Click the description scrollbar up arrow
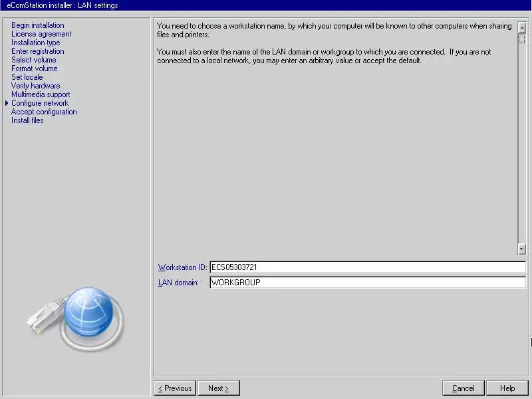Image resolution: width=532 pixels, height=399 pixels. [x=522, y=27]
